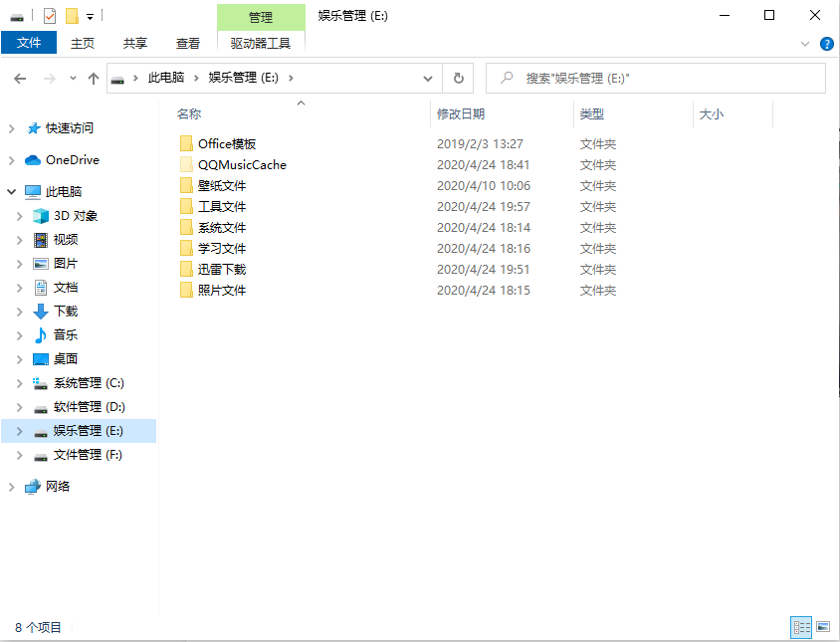Viewport: 840px width, 642px height.
Task: Click 娱乐管理 (E:) breadcrumb in address bar
Action: [243, 78]
